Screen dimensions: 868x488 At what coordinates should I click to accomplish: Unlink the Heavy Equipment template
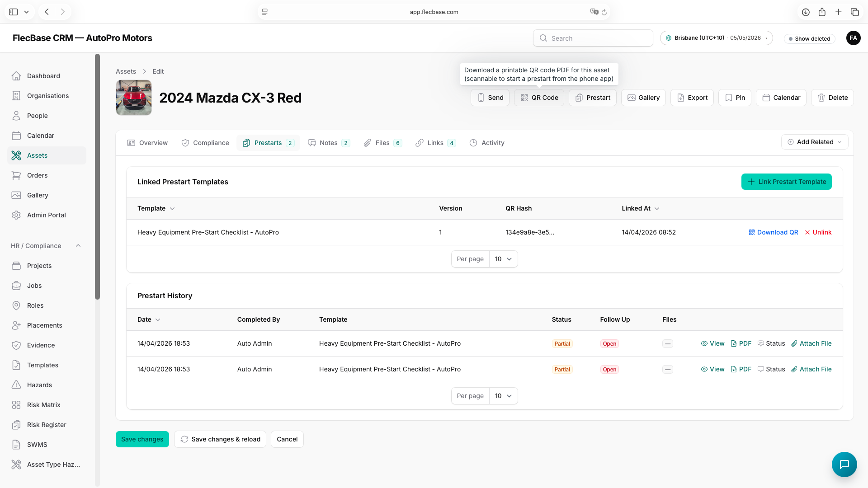pyautogui.click(x=818, y=232)
